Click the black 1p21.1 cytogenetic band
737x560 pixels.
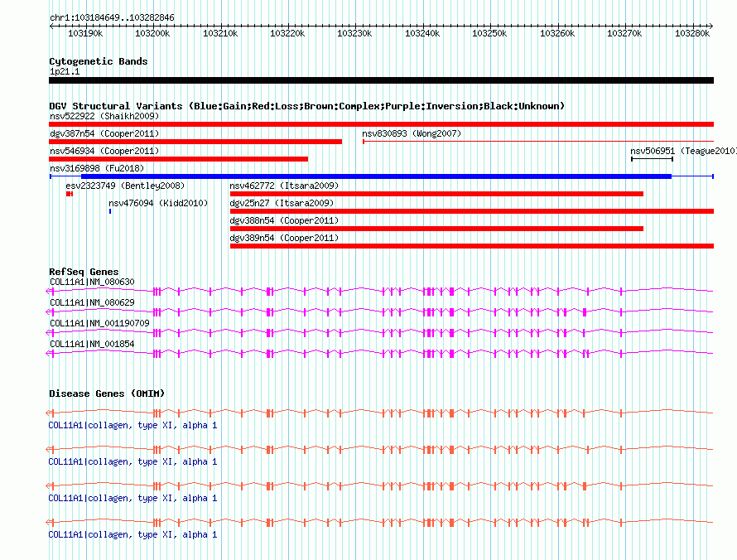[381, 80]
